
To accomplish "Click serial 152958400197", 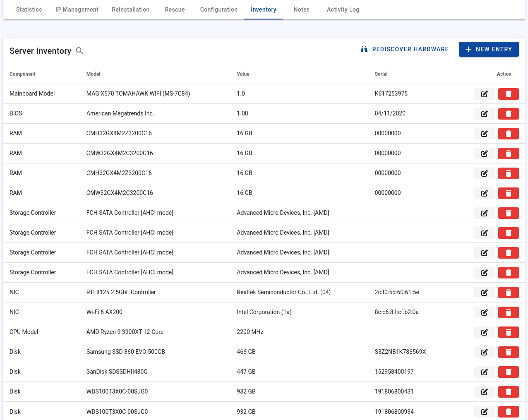I will click(394, 372).
